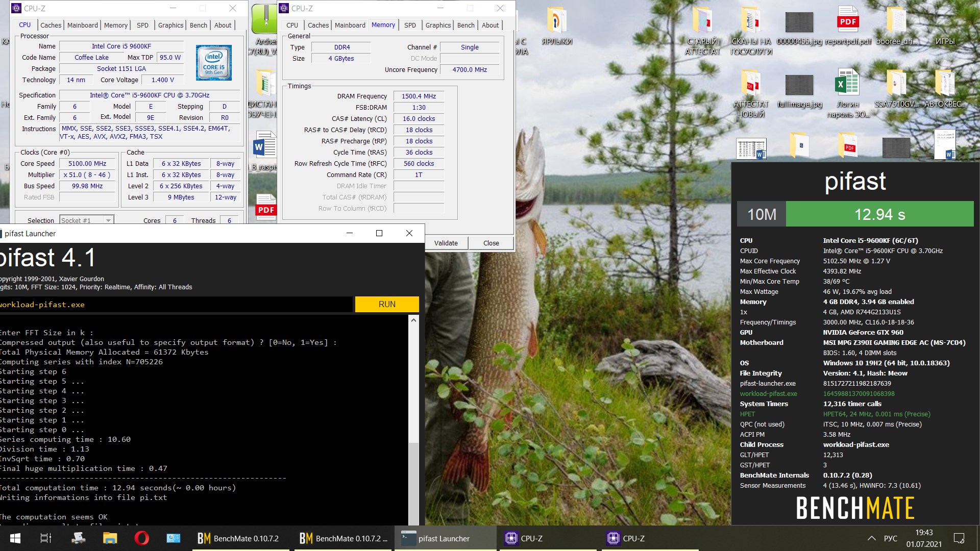This screenshot has height=551, width=980.
Task: Open the SSA7510GV desktop folder
Action: pos(896,89)
